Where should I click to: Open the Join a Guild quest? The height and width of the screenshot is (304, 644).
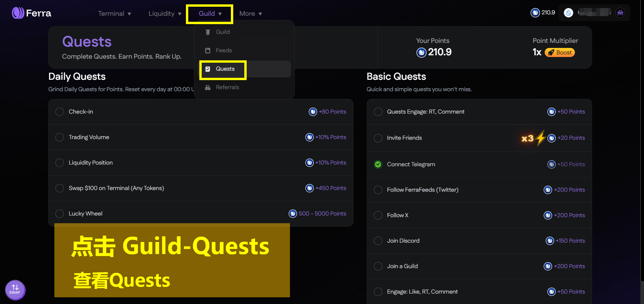click(479, 266)
